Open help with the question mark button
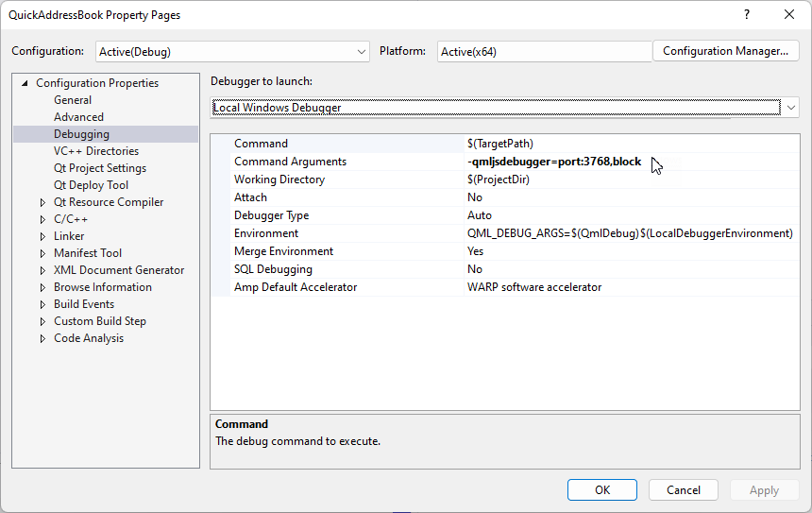This screenshot has height=513, width=812. click(x=747, y=14)
